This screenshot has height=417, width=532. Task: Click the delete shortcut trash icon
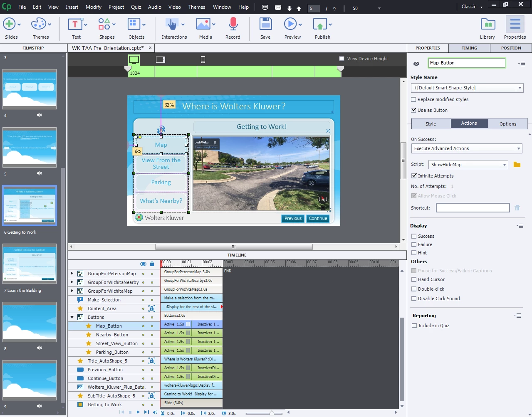pyautogui.click(x=517, y=208)
